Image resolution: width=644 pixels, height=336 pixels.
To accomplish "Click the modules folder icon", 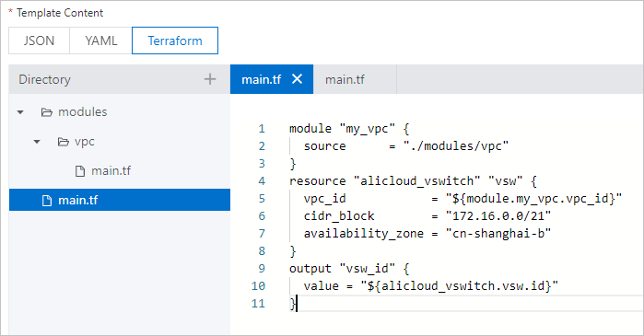I will [47, 112].
